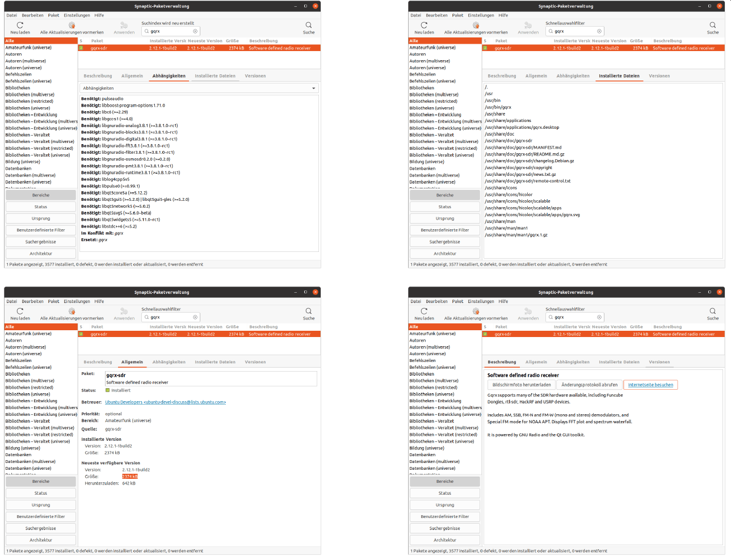Click Größe column header in the Beschreibung window

click(637, 327)
